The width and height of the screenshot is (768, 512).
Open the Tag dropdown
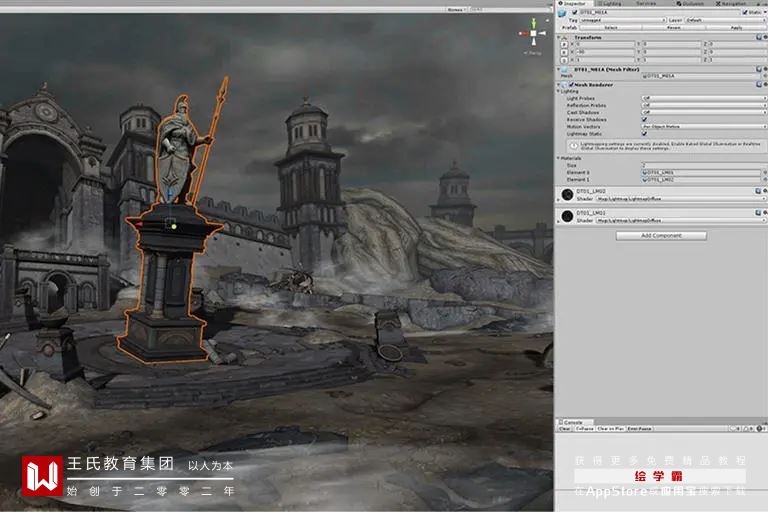click(623, 20)
